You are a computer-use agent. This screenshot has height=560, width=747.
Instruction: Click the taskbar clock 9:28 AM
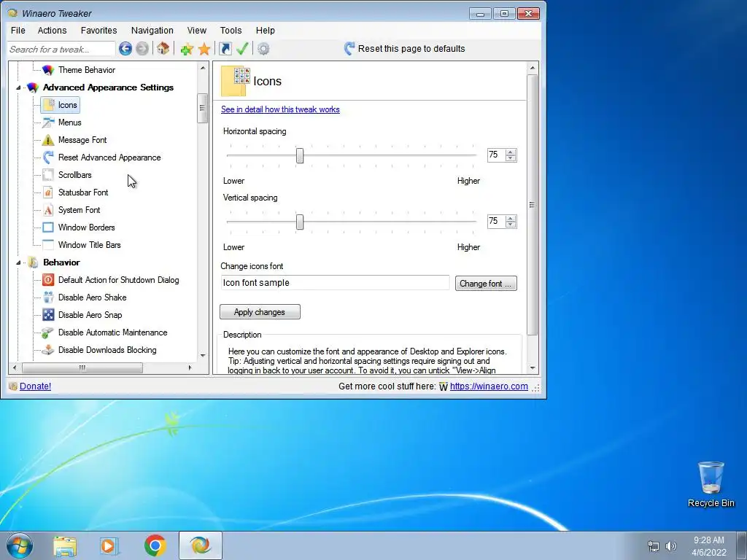709,540
